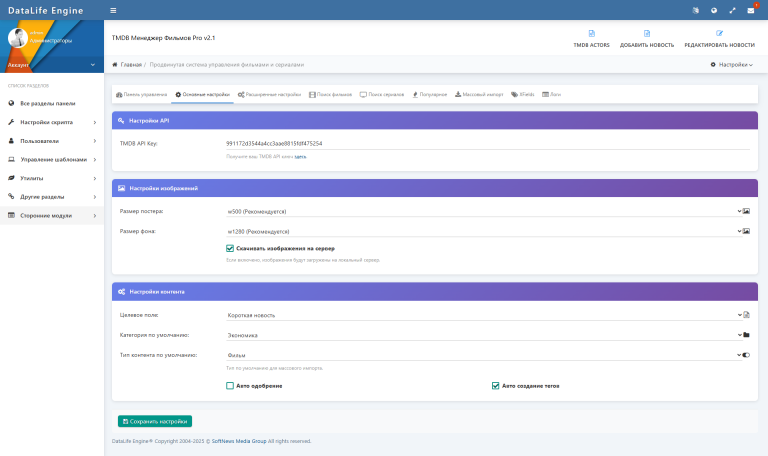The width and height of the screenshot is (768, 456).
Task: Click the admin avatar picture
Action: coord(17,37)
